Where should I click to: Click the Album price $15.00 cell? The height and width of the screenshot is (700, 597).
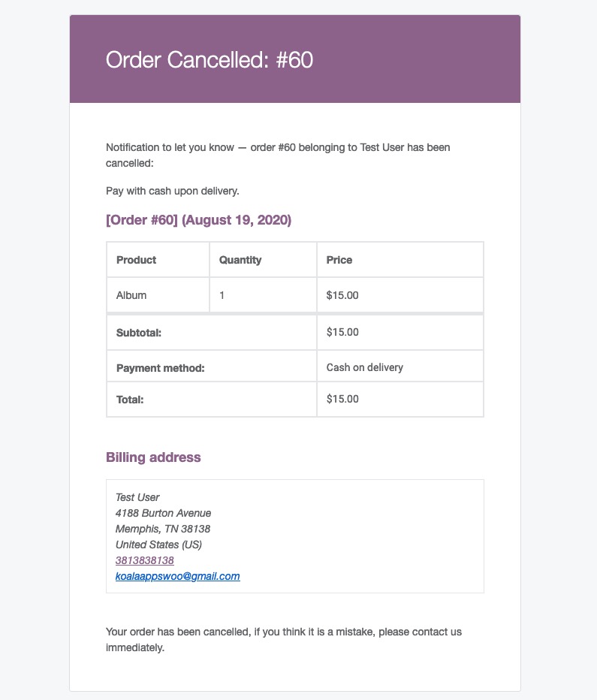342,295
